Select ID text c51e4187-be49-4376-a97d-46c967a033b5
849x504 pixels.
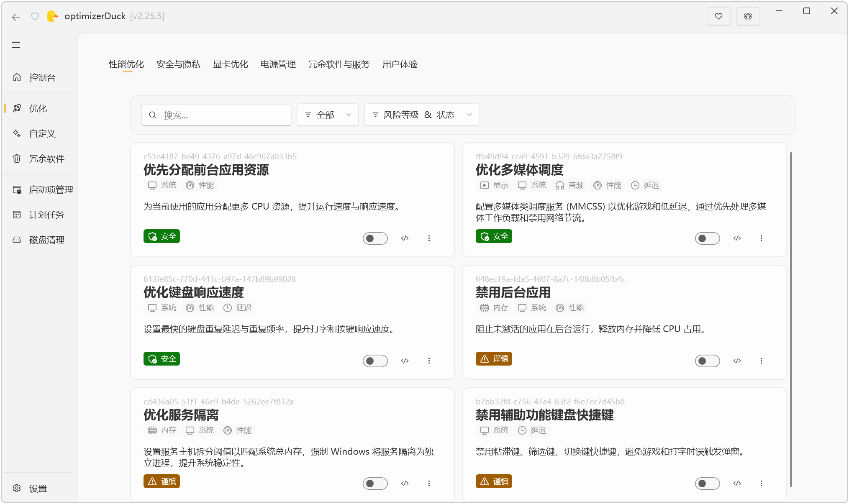pos(220,157)
